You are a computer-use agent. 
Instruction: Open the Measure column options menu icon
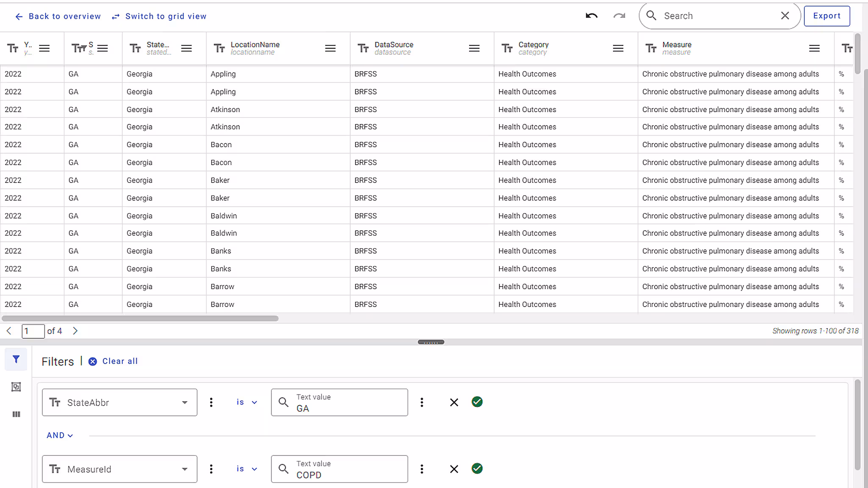click(x=814, y=48)
